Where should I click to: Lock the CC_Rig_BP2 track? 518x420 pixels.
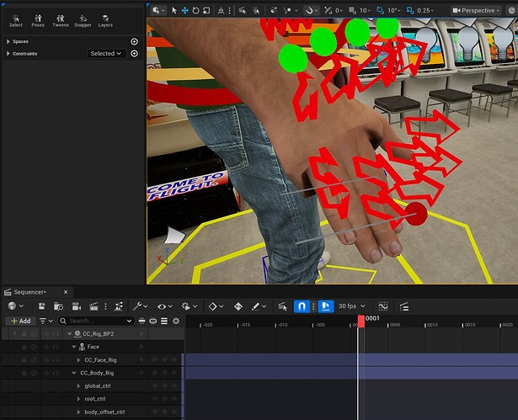tap(24, 334)
